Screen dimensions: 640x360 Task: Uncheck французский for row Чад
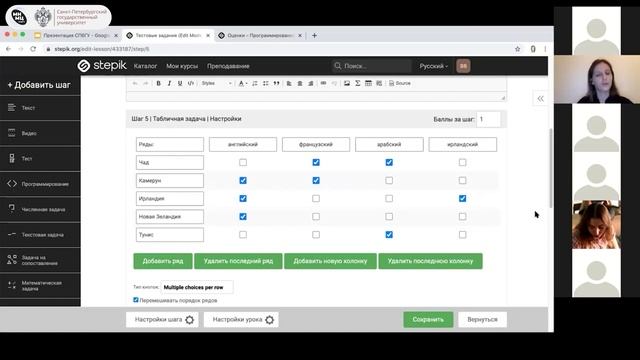click(316, 162)
